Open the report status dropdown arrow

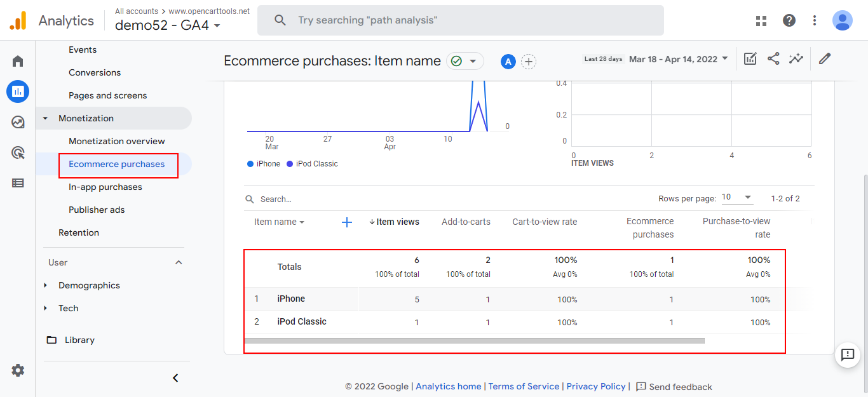473,61
